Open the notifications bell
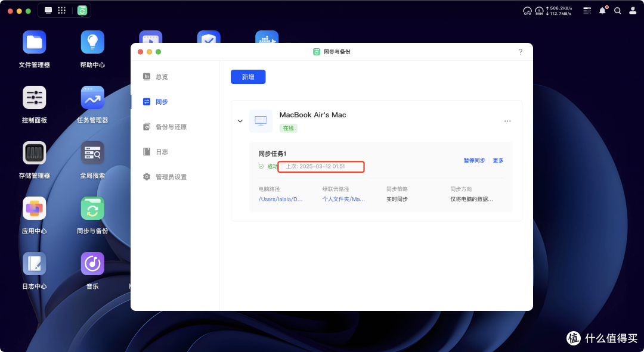The width and height of the screenshot is (644, 352). (x=602, y=11)
